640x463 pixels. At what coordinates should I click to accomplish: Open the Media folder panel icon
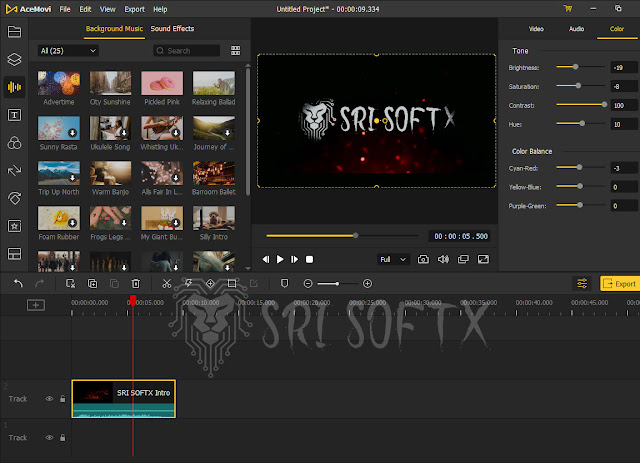coord(14,31)
